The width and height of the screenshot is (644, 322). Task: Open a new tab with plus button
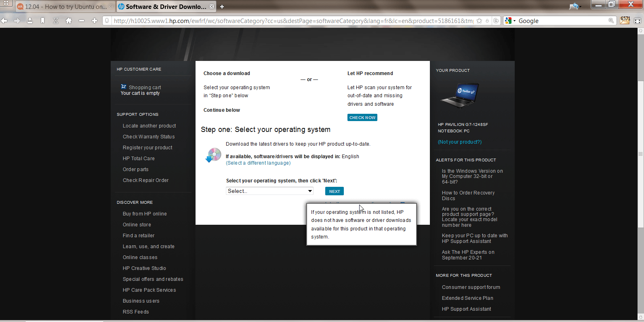click(222, 6)
